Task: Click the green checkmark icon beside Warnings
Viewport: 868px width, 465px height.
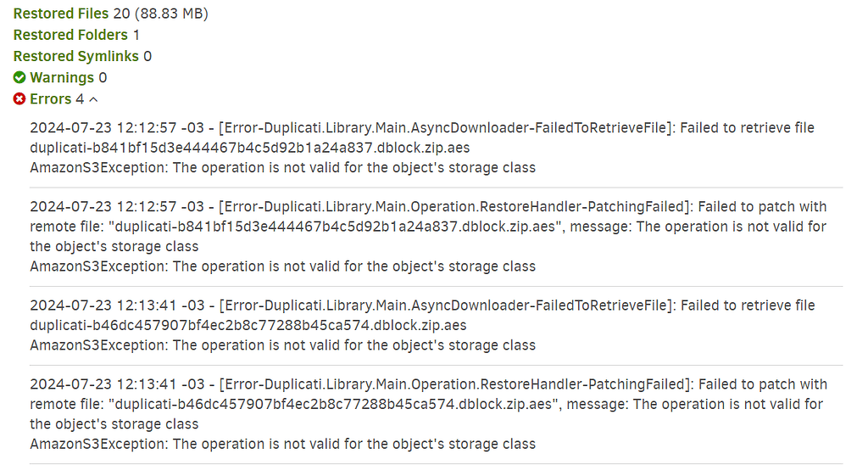Action: [x=19, y=78]
